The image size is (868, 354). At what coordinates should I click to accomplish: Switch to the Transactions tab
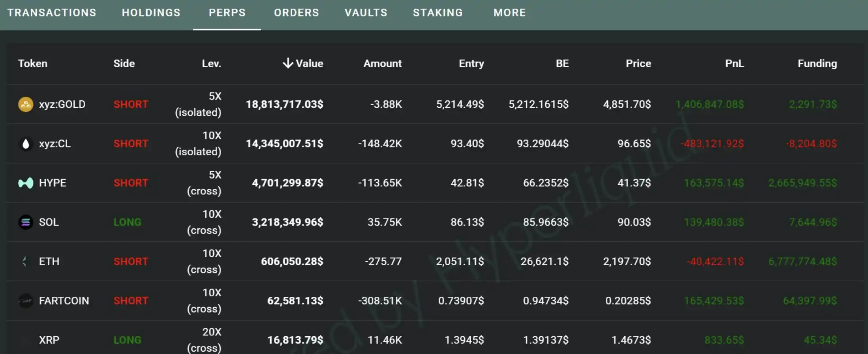pos(52,13)
